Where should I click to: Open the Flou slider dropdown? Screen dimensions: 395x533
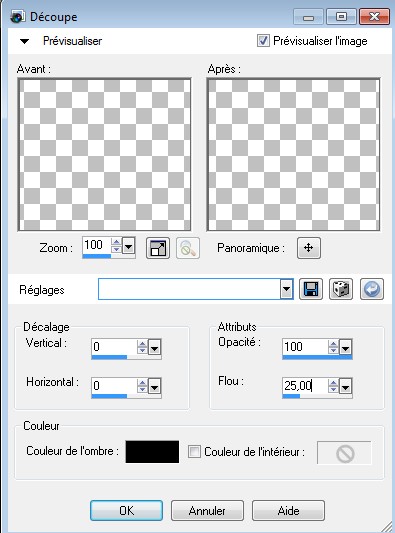click(x=345, y=386)
